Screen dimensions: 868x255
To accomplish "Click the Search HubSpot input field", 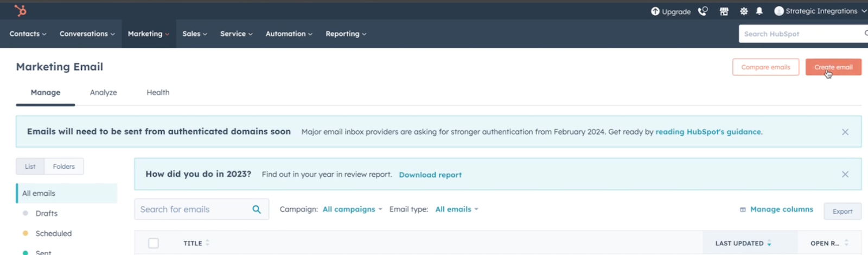I will 800,34.
